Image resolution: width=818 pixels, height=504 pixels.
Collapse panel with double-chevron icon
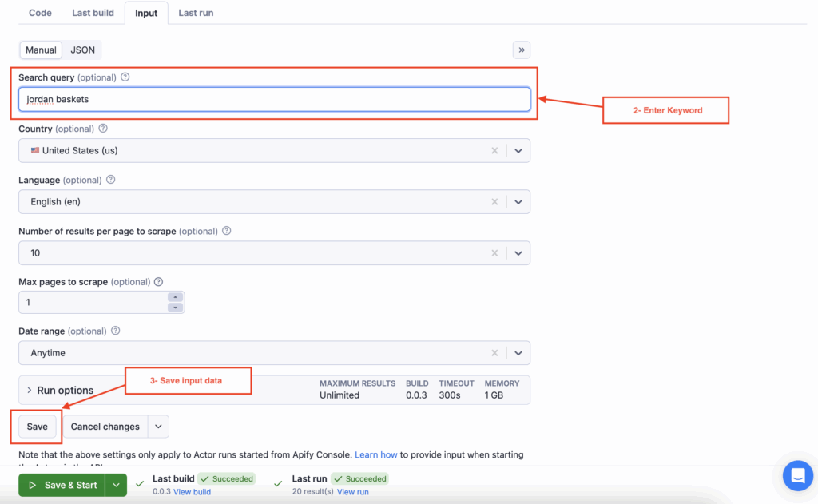[x=521, y=50]
